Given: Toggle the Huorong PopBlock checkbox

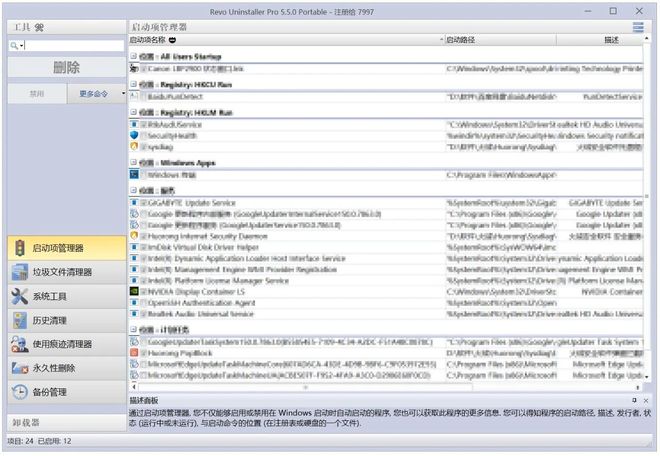Looking at the screenshot, I should pyautogui.click(x=144, y=353).
